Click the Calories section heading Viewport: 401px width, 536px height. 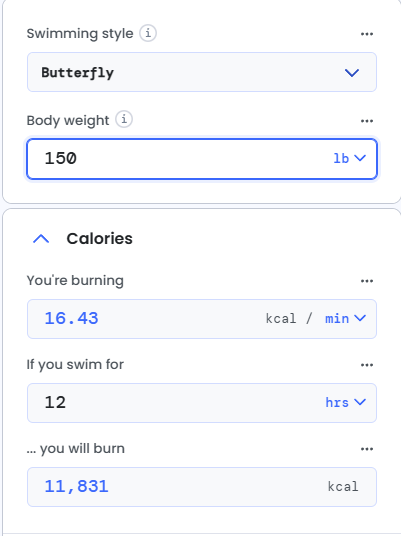pos(99,239)
